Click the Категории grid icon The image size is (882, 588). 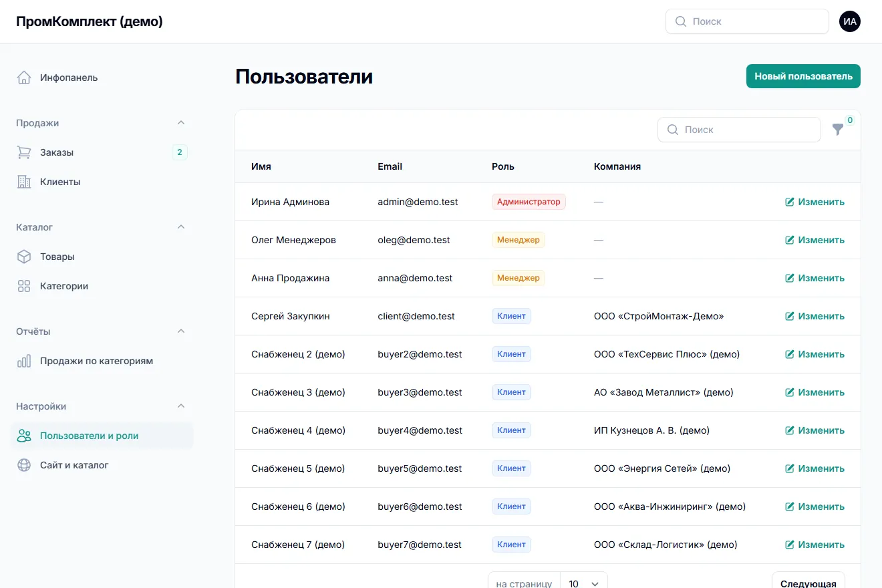[x=24, y=286]
